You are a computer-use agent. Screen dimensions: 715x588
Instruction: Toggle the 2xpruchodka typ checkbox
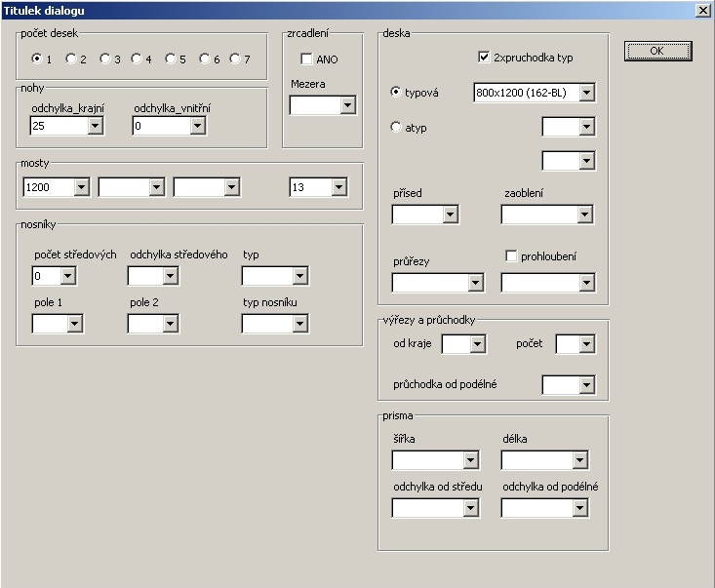pos(485,58)
